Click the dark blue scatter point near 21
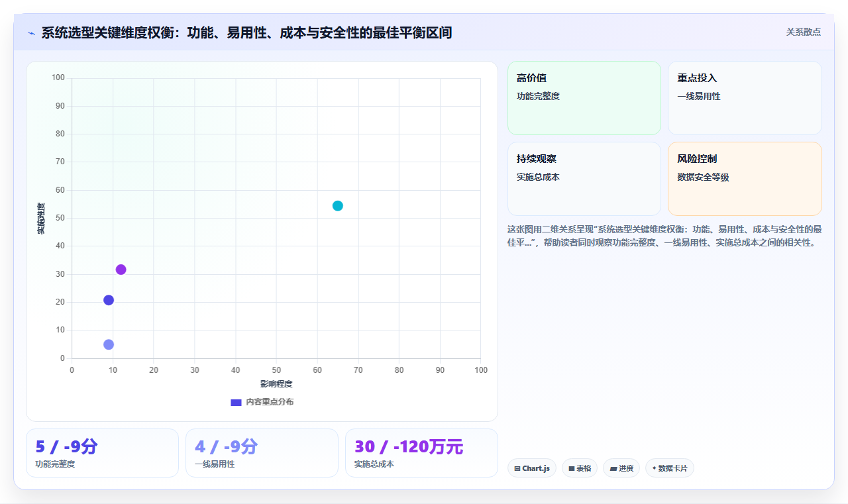Viewport: 848px width, 504px height. pyautogui.click(x=109, y=300)
